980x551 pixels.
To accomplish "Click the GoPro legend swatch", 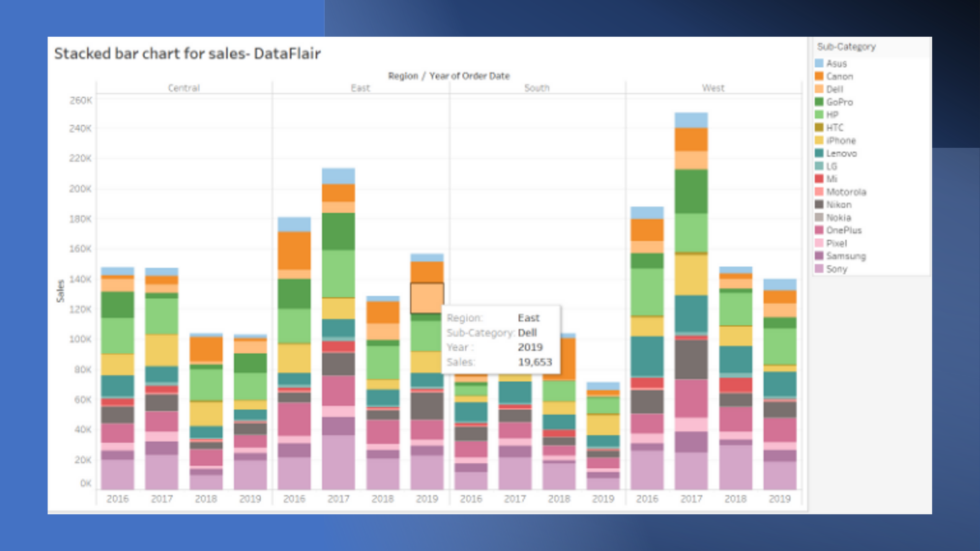I will tap(819, 102).
